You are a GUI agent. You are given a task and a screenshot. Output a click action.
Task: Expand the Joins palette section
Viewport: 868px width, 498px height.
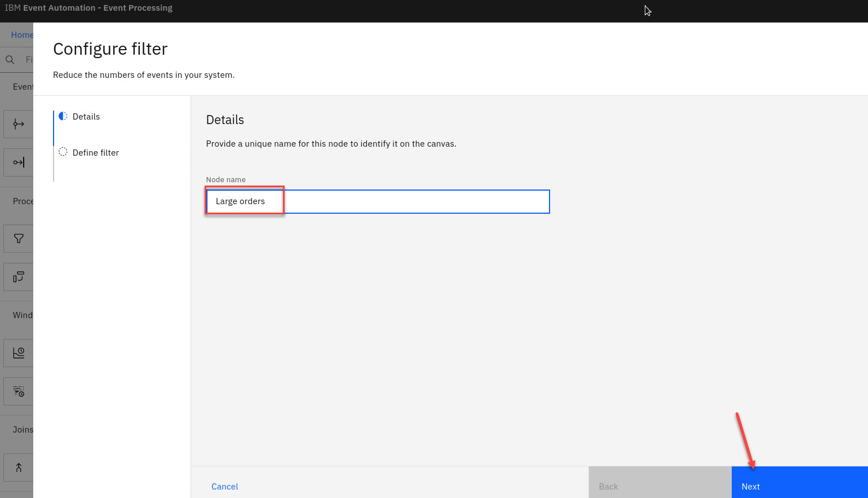23,430
